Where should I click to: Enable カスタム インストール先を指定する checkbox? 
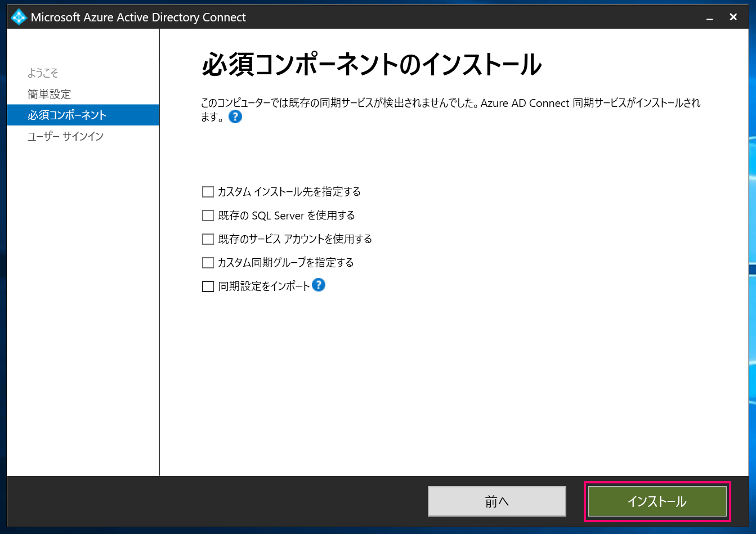point(208,192)
